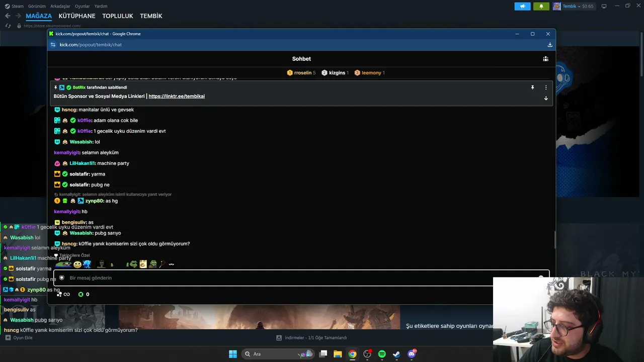Open Task View on the taskbar
Screen dimensions: 644x362
pyautogui.click(x=324, y=354)
